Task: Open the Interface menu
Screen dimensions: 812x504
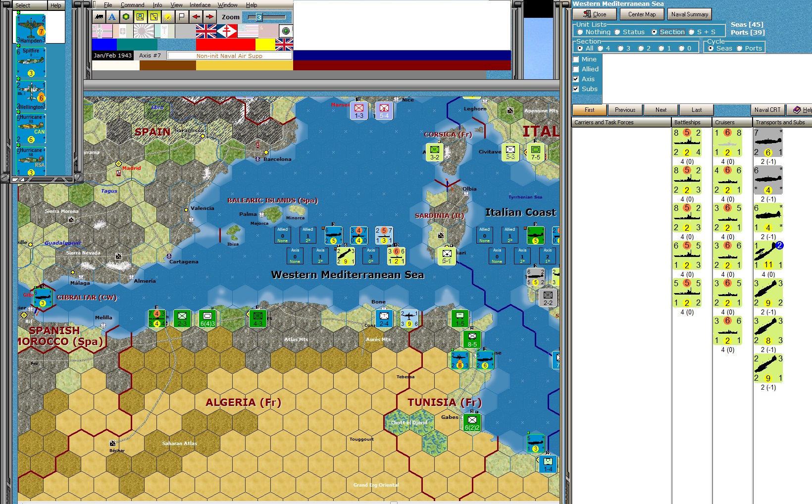Action: click(x=200, y=5)
